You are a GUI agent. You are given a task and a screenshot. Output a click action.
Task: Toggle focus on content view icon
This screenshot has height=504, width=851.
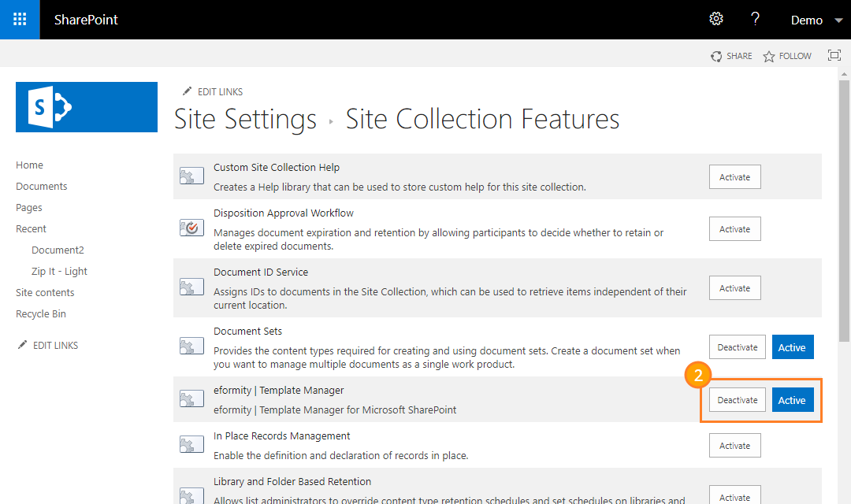click(834, 55)
